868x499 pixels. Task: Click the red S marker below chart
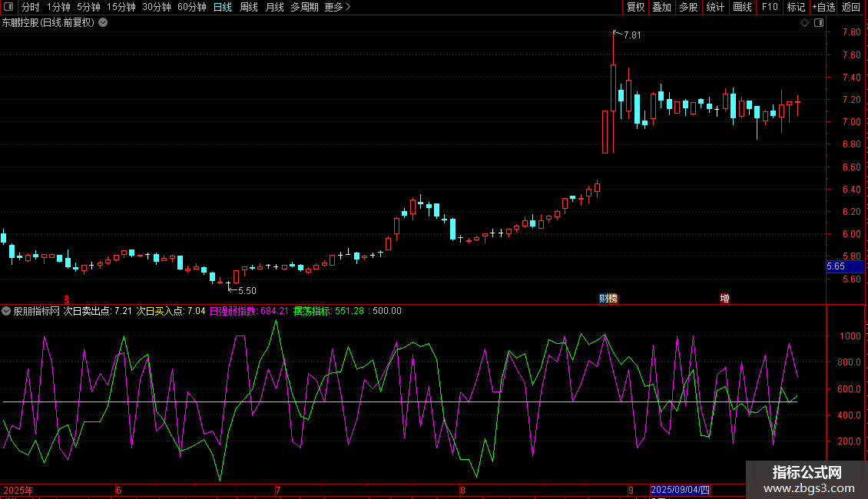click(x=66, y=299)
